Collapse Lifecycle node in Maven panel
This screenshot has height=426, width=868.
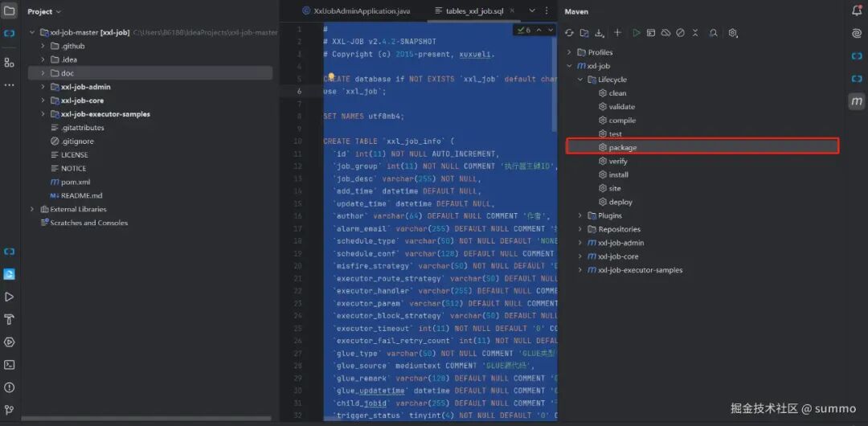click(579, 80)
